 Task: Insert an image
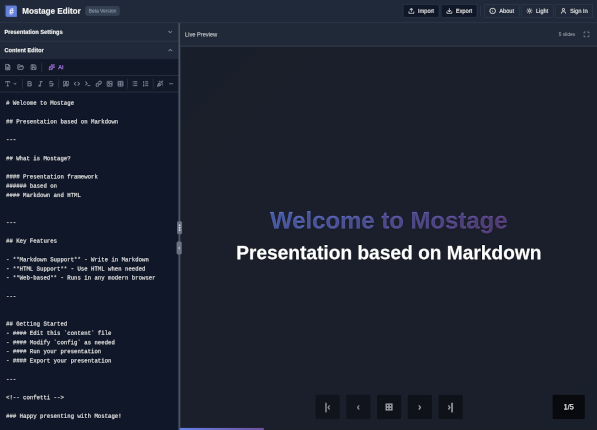[x=110, y=84]
